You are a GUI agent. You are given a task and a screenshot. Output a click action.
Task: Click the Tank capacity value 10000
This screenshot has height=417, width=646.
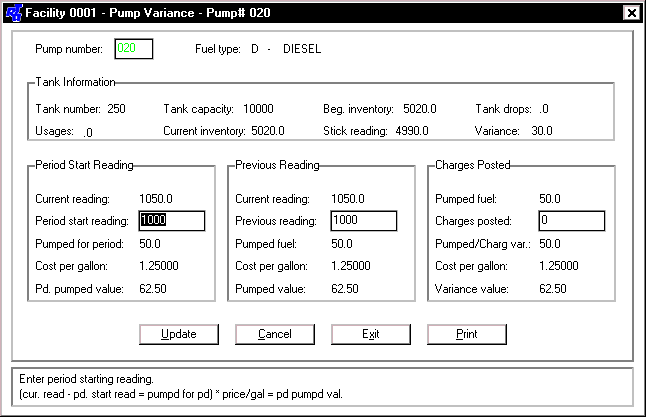coord(258,109)
